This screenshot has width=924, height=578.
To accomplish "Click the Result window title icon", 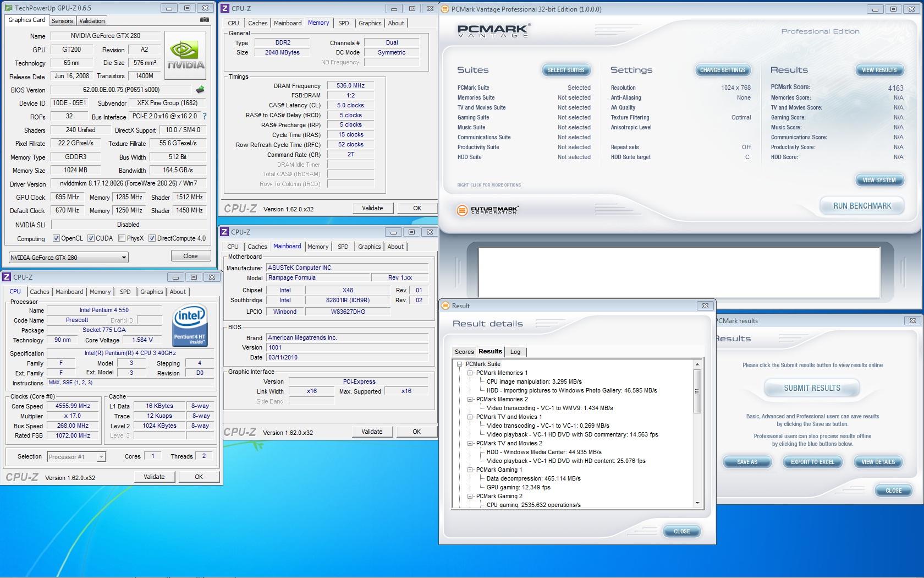I will tap(445, 306).
